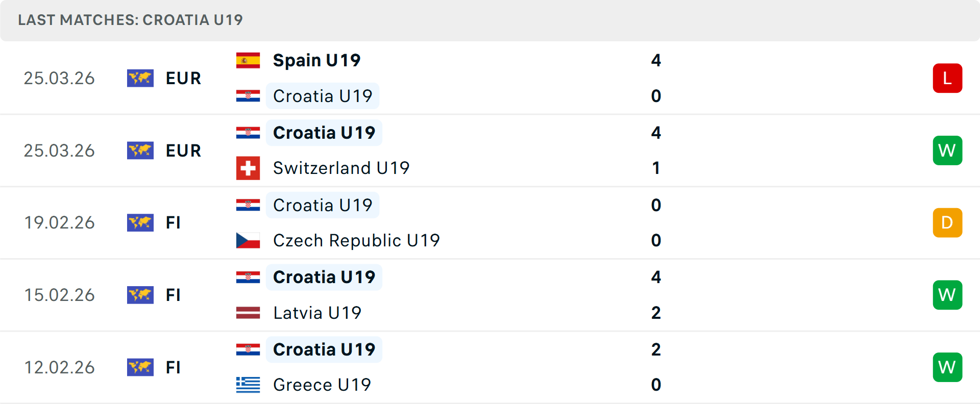Click the Croatia flag beside the top Croatia entry
980x404 pixels.
[x=248, y=96]
